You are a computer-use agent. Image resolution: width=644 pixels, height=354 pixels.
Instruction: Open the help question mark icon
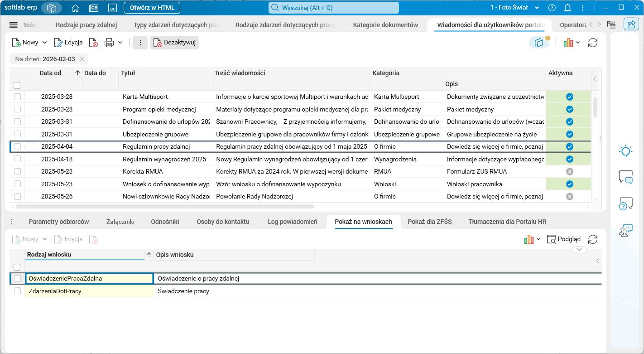552,8
